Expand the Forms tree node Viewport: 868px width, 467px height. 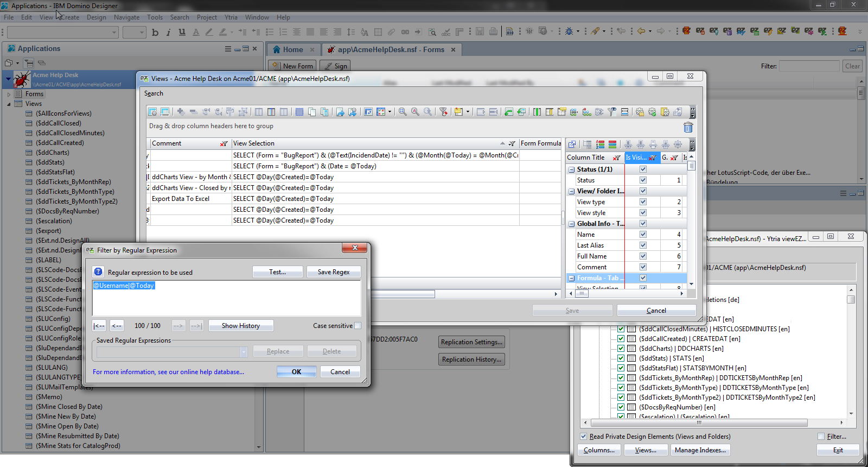click(x=9, y=94)
